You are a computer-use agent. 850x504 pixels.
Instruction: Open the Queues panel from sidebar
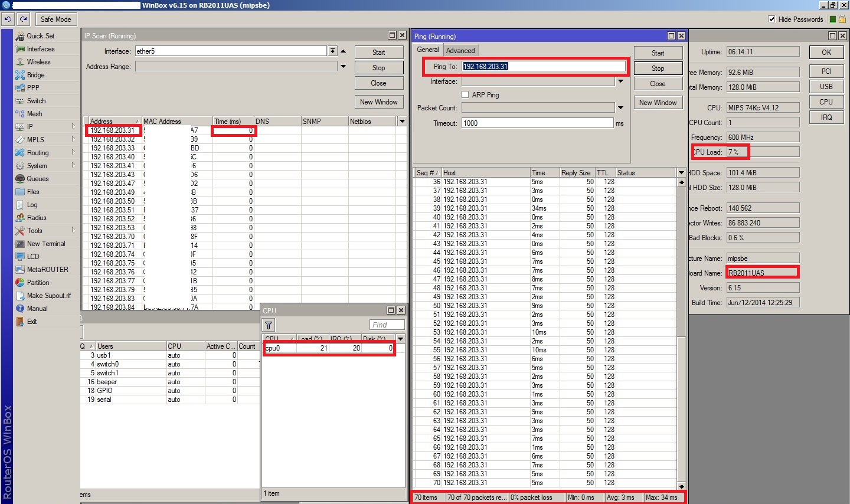(x=37, y=179)
